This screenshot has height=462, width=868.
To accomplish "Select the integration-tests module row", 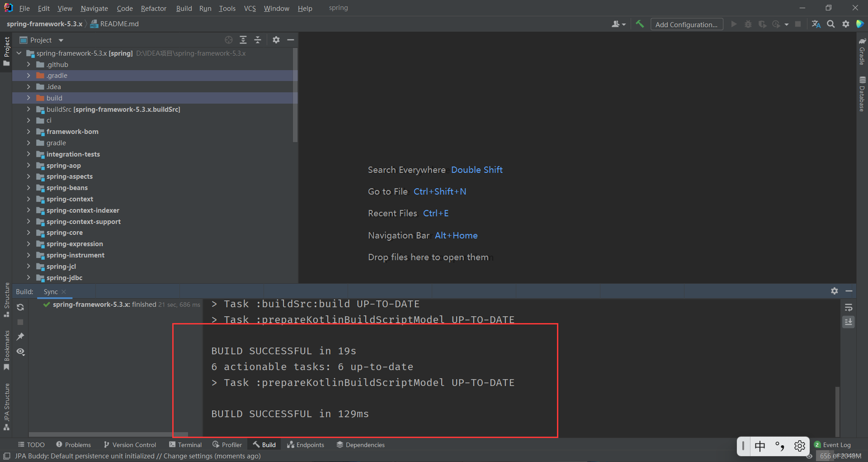I will click(x=155, y=154).
